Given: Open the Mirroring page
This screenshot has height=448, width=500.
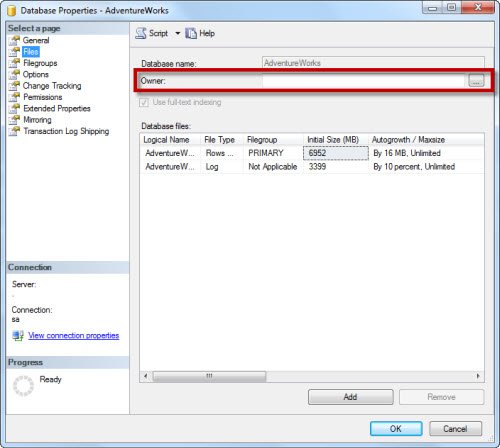Looking at the screenshot, I should (x=37, y=120).
